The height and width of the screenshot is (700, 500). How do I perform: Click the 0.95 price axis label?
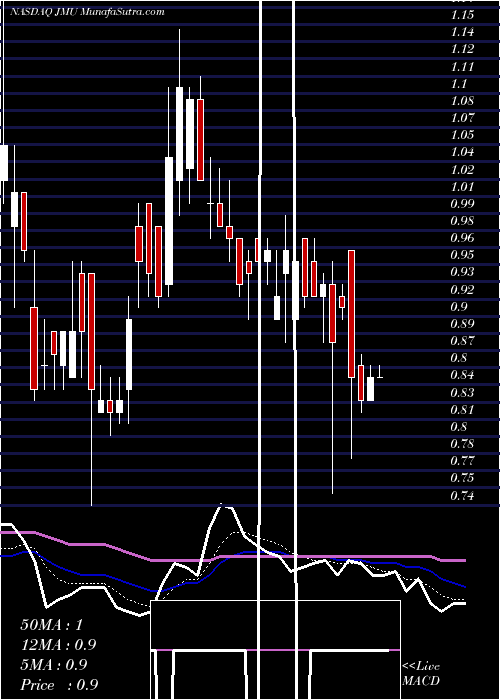(x=462, y=255)
